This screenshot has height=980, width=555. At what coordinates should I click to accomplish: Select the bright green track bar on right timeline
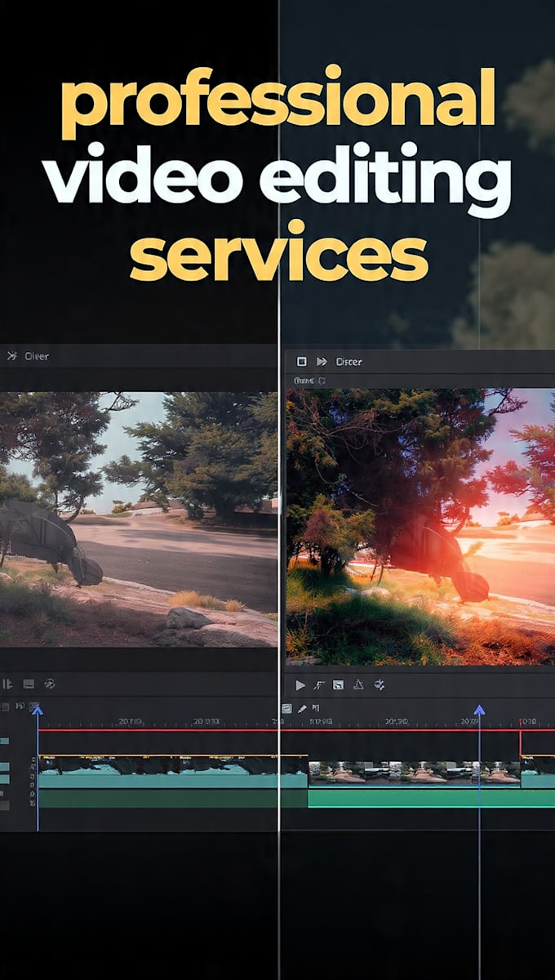[x=431, y=798]
